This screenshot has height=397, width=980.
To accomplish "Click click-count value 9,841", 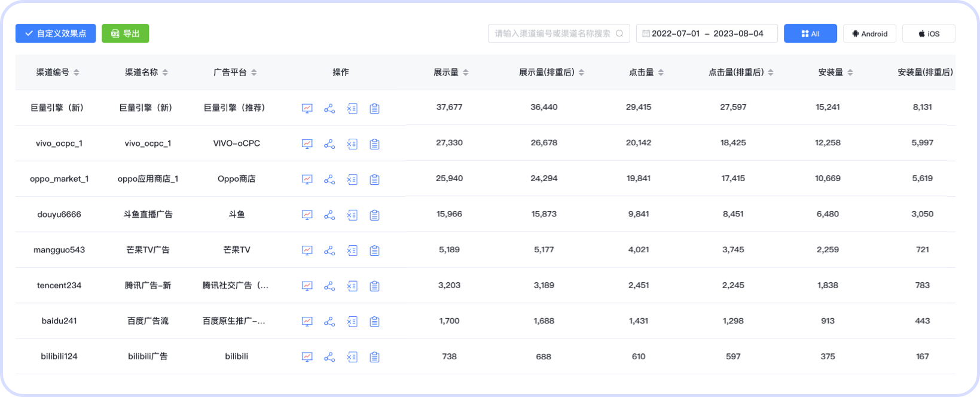I will pos(639,214).
